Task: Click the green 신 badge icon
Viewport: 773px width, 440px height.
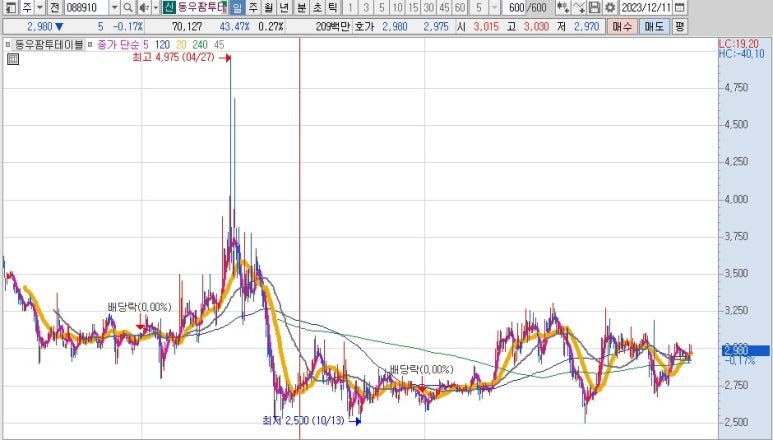Action: click(169, 7)
